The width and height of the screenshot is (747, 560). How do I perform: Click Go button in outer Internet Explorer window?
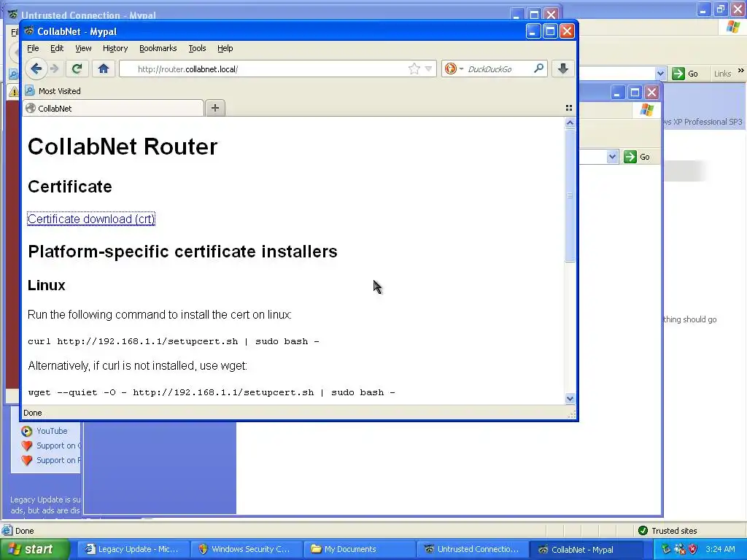coord(686,74)
